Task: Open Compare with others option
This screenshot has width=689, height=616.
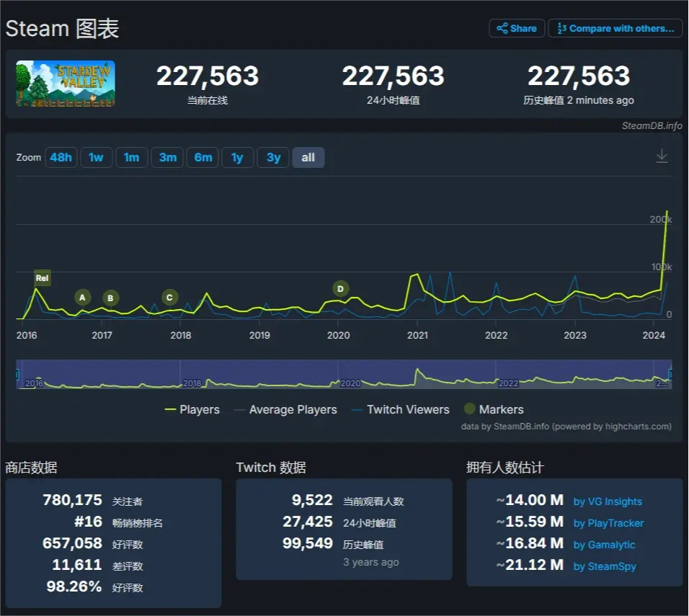Action: [x=615, y=29]
